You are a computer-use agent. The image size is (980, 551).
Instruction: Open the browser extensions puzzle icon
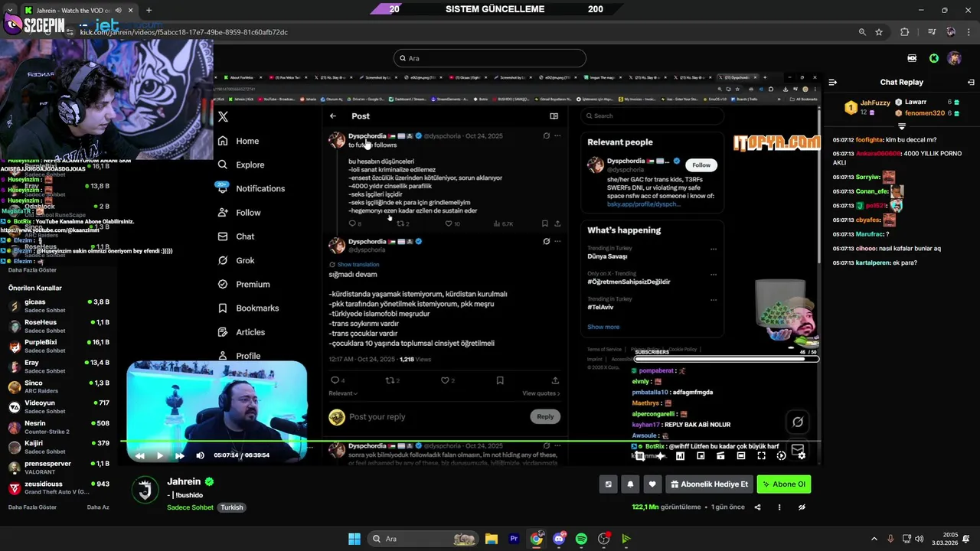pos(905,32)
